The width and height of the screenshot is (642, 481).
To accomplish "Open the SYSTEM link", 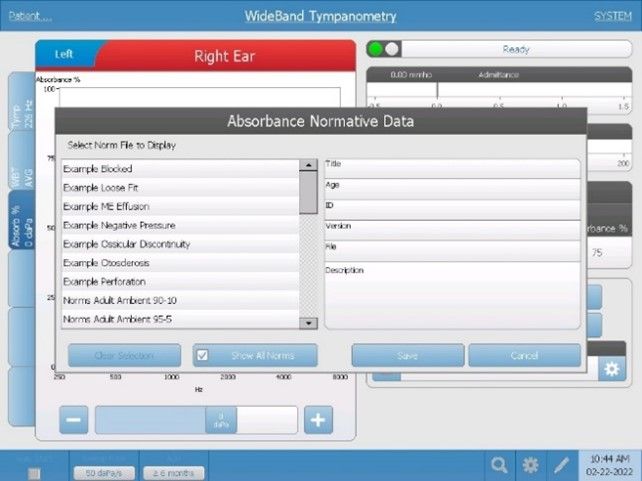I will (613, 16).
